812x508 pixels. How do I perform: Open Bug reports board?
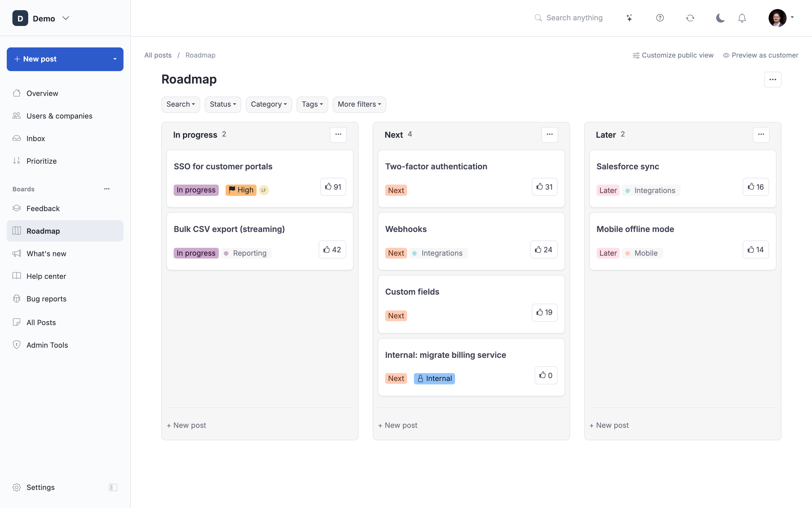(x=65, y=299)
